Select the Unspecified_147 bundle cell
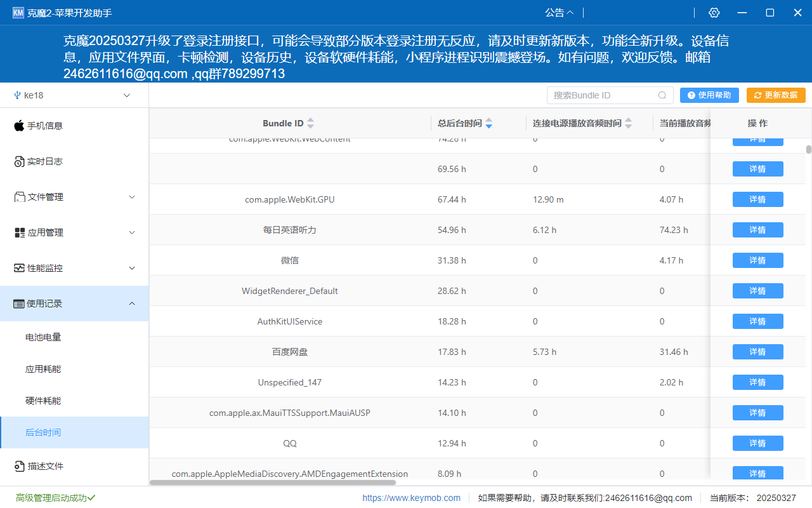This screenshot has width=812, height=508. [290, 382]
